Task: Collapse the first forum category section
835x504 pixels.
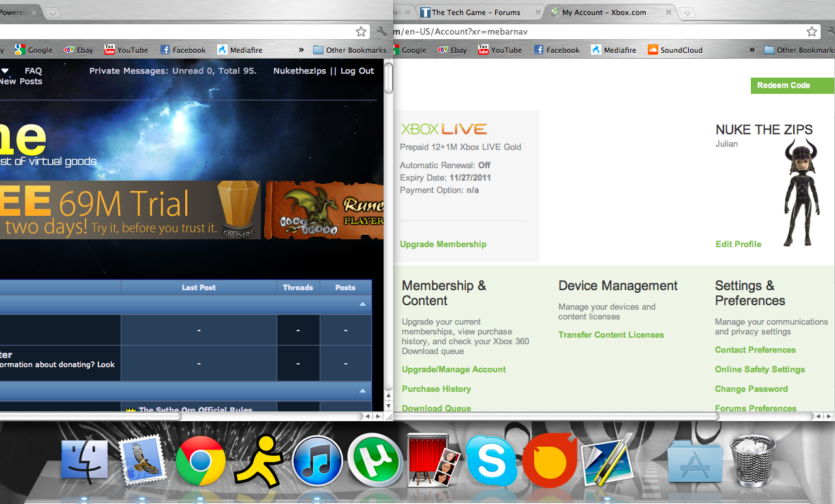Action: (363, 304)
